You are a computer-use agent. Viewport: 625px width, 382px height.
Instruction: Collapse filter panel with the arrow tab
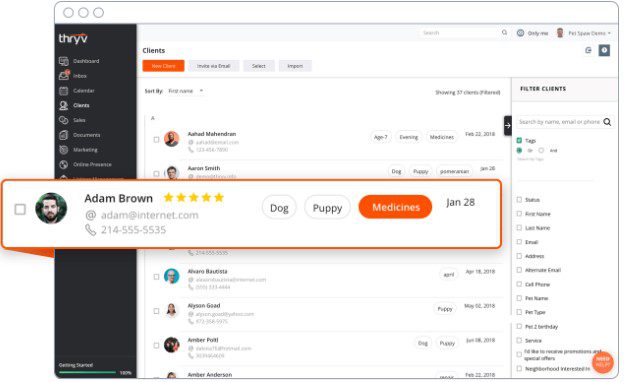click(x=507, y=126)
